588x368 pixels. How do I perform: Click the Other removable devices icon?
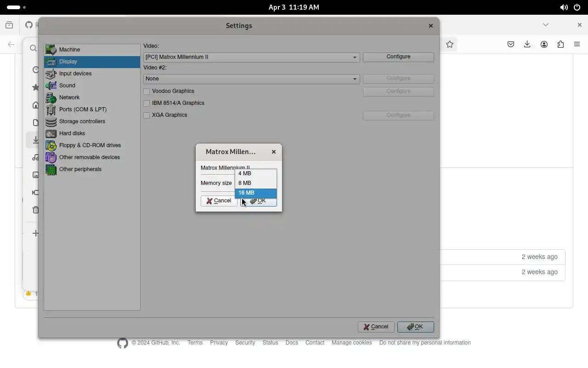point(51,157)
